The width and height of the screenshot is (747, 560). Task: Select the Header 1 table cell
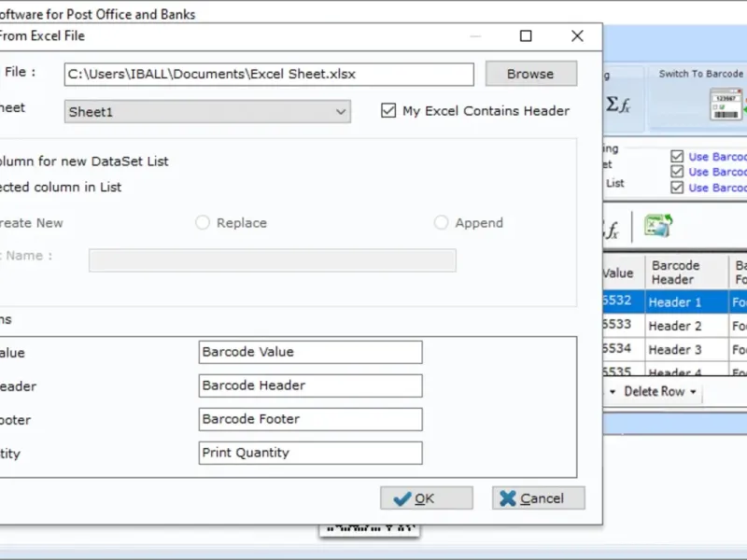click(686, 301)
